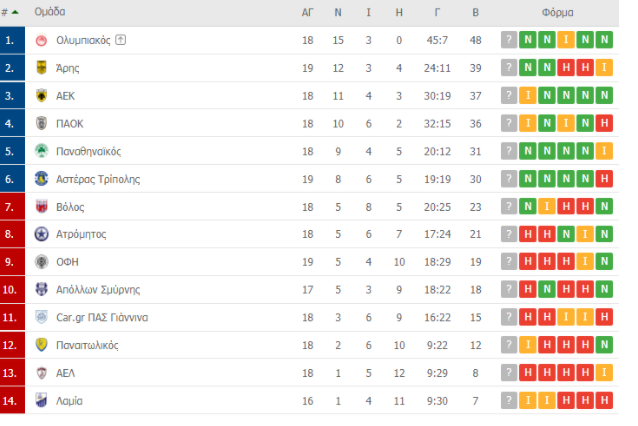Click the Παναθηναϊκός shamrock logo

[x=41, y=151]
